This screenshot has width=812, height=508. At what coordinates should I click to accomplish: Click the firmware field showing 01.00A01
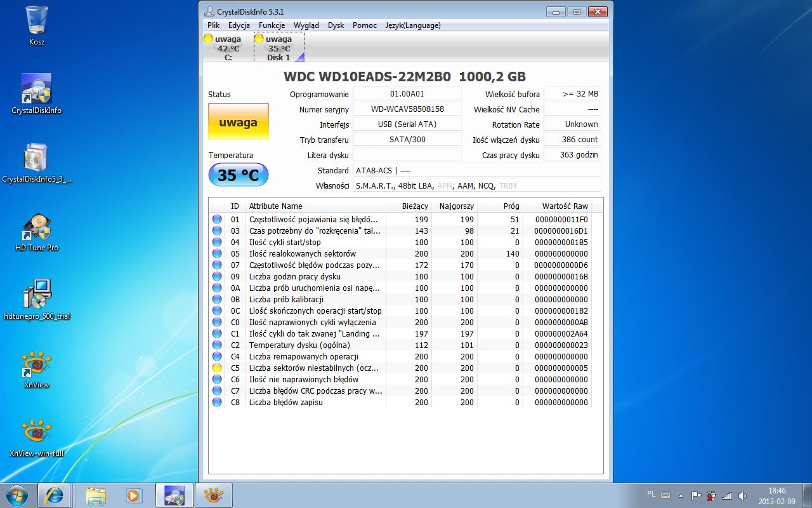[x=407, y=94]
